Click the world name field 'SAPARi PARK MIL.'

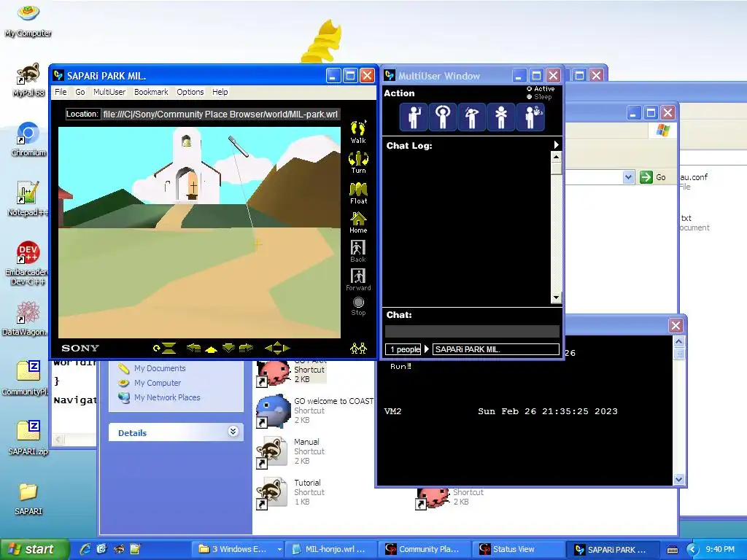click(x=496, y=349)
